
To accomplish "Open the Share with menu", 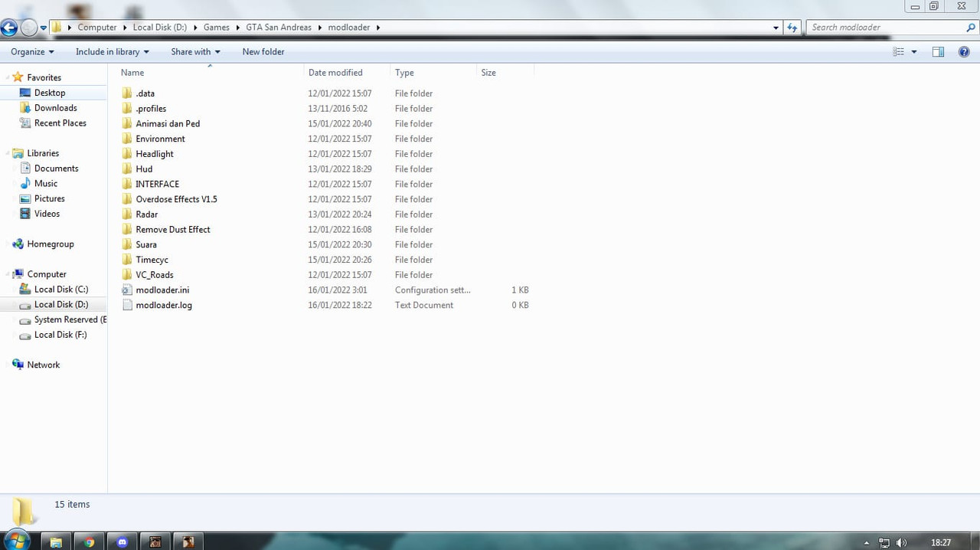I will (x=195, y=52).
